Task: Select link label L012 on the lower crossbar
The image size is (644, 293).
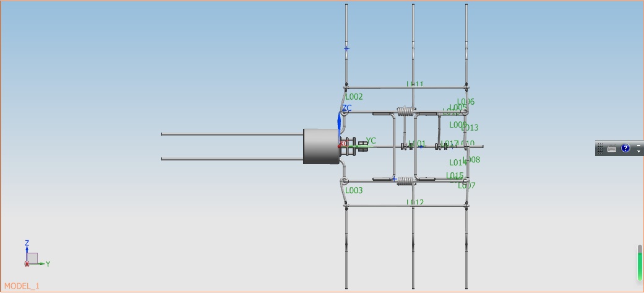Action: click(x=415, y=202)
